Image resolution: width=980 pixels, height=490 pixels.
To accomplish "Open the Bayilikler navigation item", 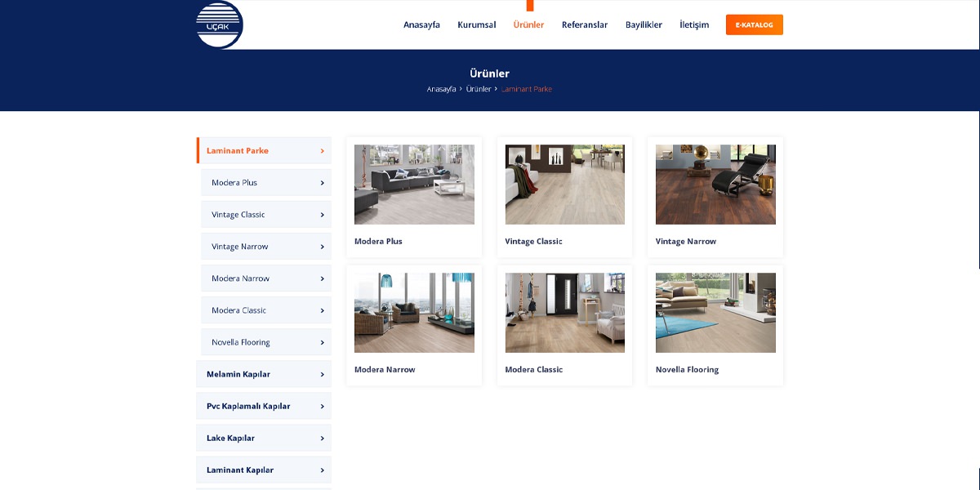I will click(x=644, y=24).
